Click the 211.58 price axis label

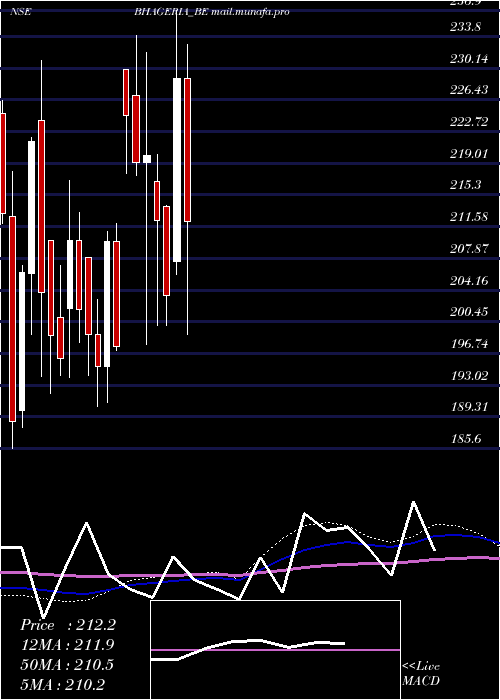(469, 217)
